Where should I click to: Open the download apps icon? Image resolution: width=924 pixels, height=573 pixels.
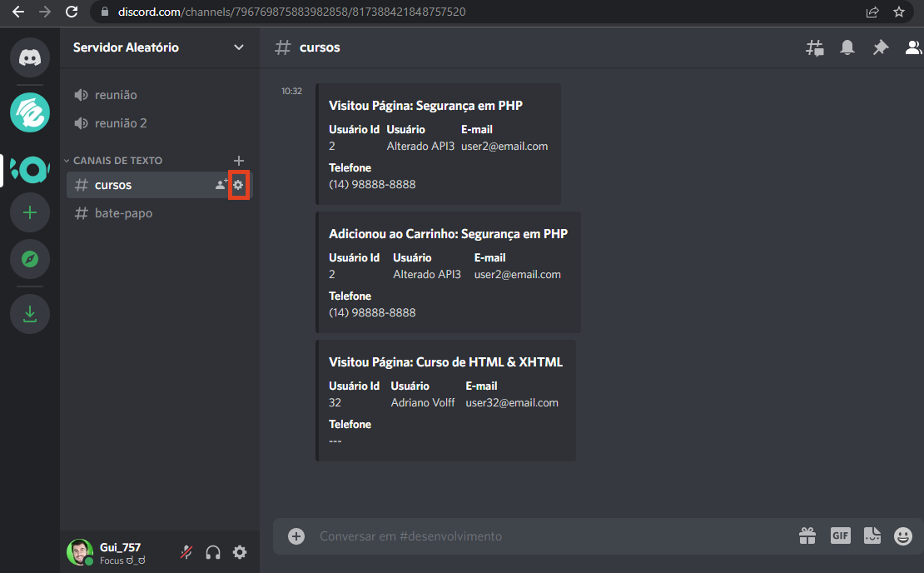coord(30,314)
